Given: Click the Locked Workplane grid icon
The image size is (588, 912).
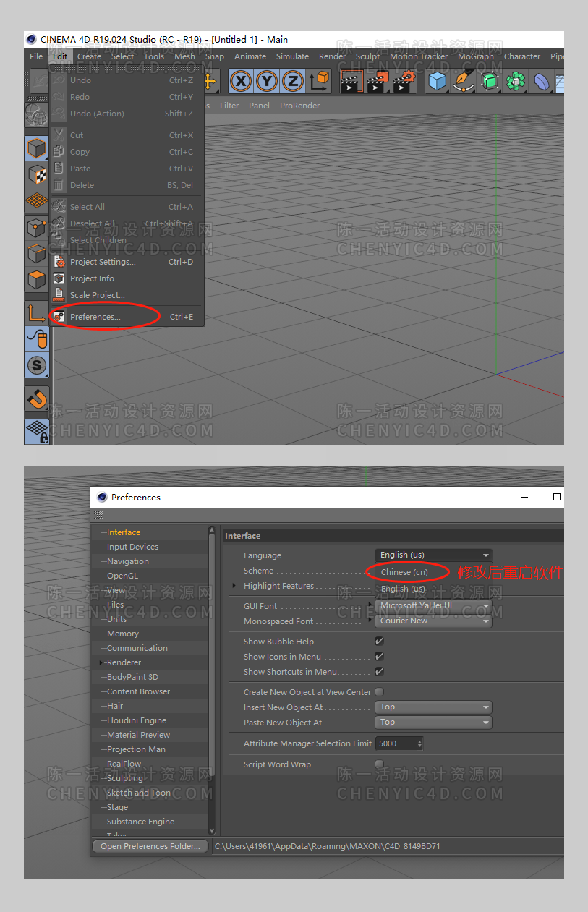Looking at the screenshot, I should coord(37,431).
